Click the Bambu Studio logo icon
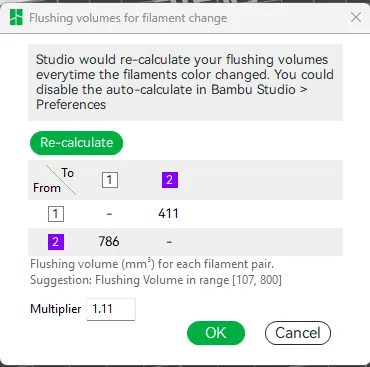The height and width of the screenshot is (367, 370). pos(16,17)
